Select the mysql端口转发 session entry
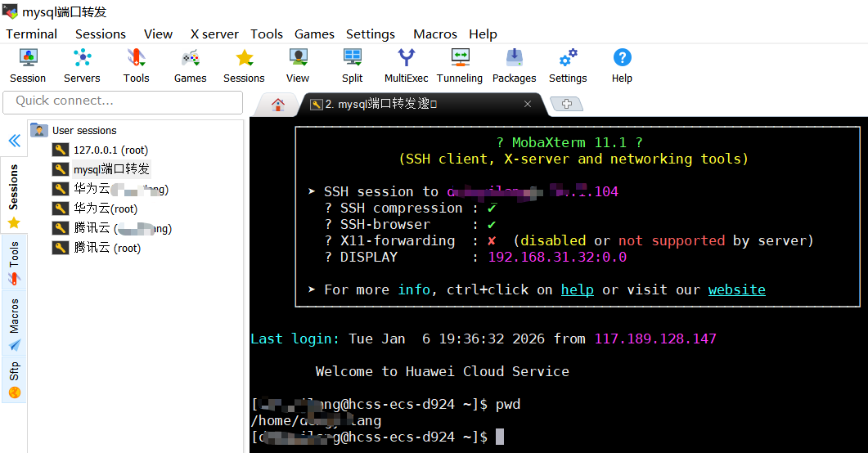The width and height of the screenshot is (868, 453). coord(111,169)
